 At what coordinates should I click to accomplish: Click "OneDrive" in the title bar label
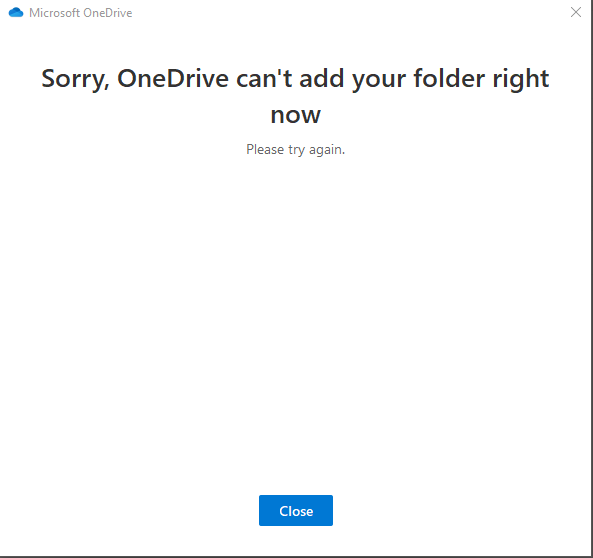point(108,13)
